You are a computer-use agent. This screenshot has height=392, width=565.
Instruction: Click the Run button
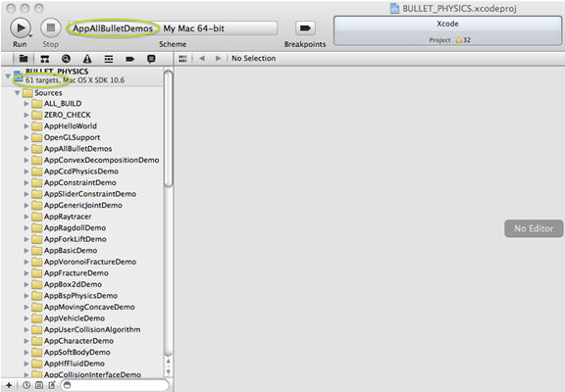coord(20,27)
